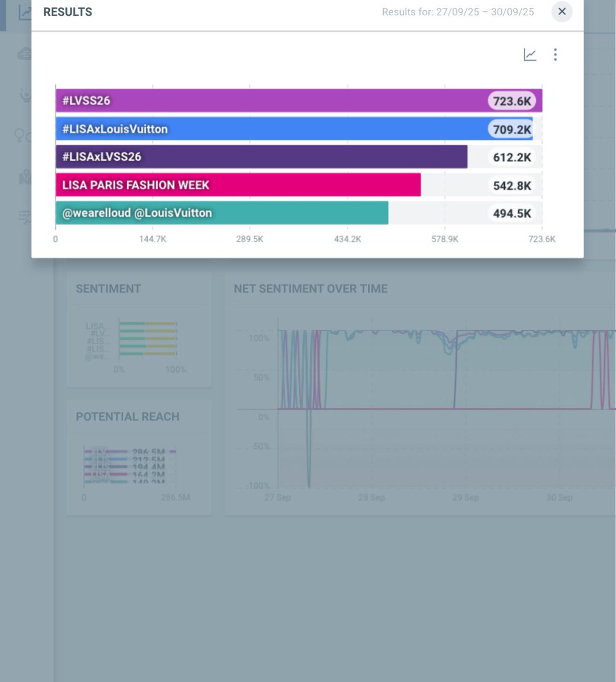This screenshot has height=682, width=616.
Task: Click the 542.8K value label
Action: 512,185
